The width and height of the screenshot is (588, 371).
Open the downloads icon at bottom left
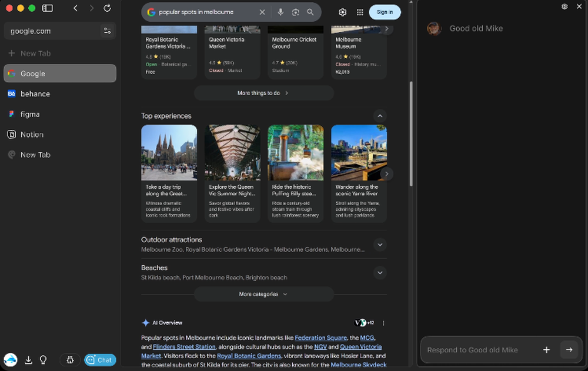(28, 360)
